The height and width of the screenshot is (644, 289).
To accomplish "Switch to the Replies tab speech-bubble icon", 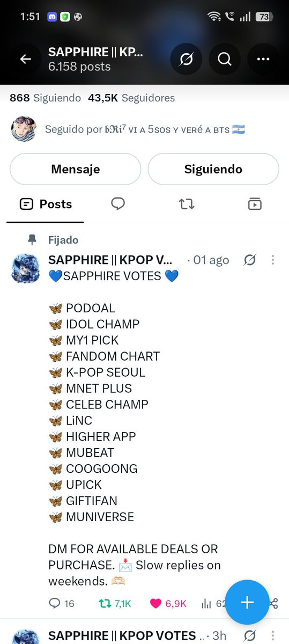I will point(118,204).
